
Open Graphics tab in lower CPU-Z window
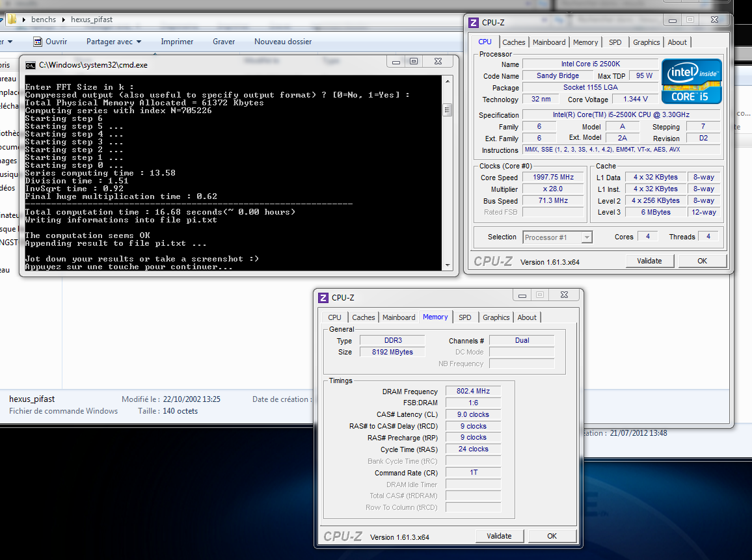pos(496,317)
